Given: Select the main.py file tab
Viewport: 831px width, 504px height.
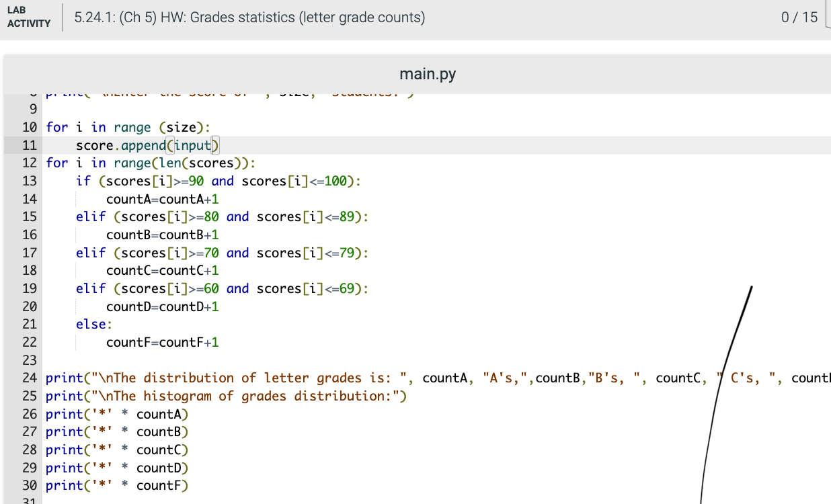Looking at the screenshot, I should [x=428, y=74].
